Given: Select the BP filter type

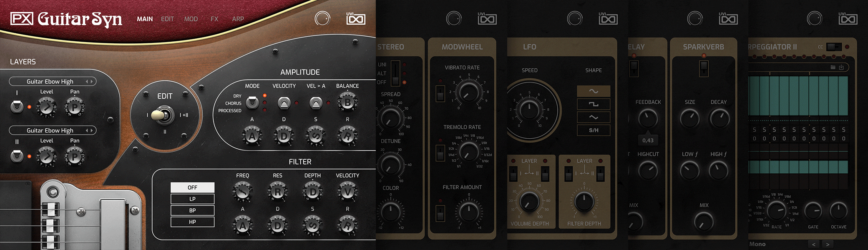Looking at the screenshot, I should (192, 210).
